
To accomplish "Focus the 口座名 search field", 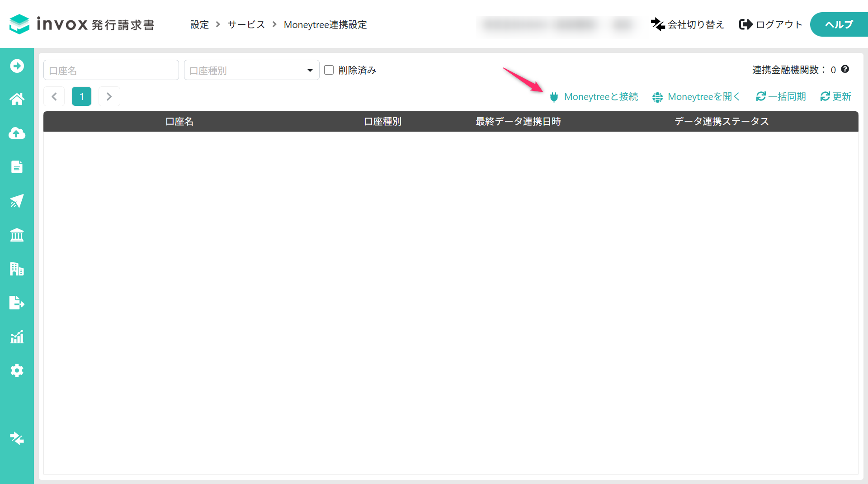I will pyautogui.click(x=111, y=70).
